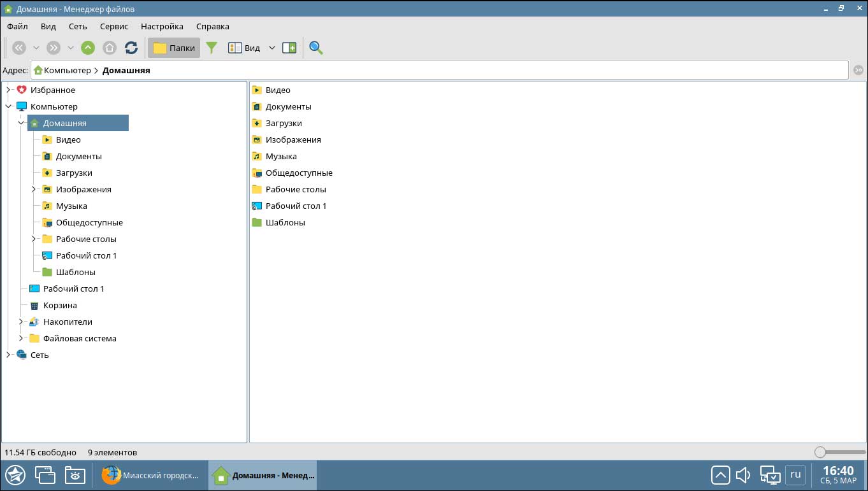Select Сеть network icon in tree

pos(22,355)
